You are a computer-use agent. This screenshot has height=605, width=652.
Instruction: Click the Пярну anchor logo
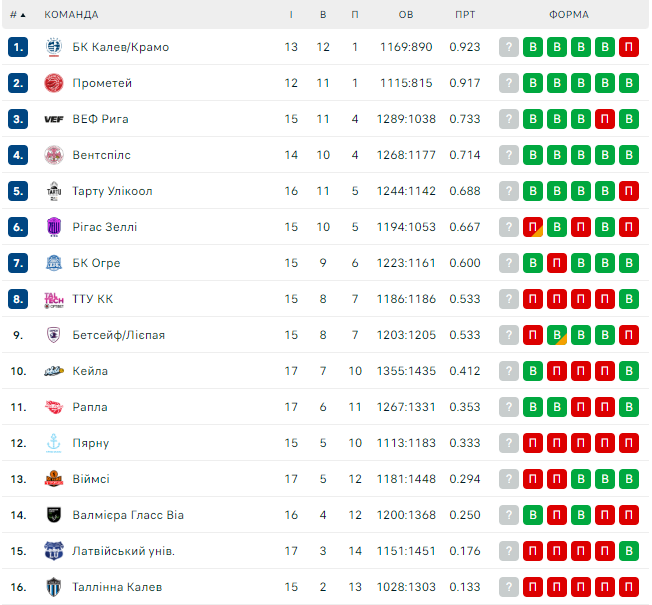tap(54, 443)
